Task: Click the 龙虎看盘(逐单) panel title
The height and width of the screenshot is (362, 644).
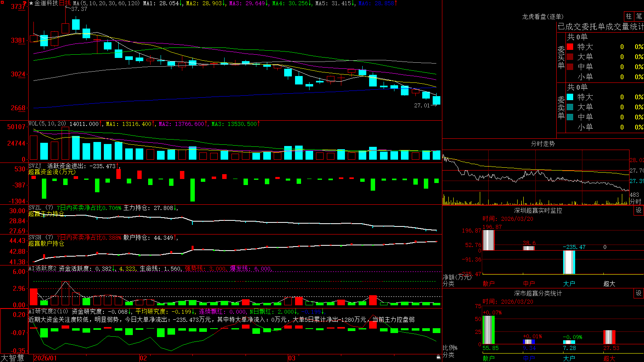Action: click(543, 16)
